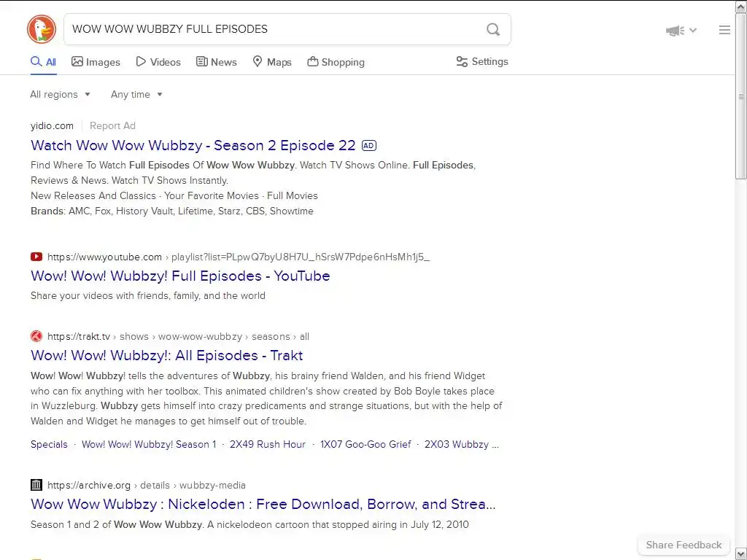Click the magnifying glass search icon
Image resolution: width=747 pixels, height=560 pixels.
pyautogui.click(x=493, y=29)
